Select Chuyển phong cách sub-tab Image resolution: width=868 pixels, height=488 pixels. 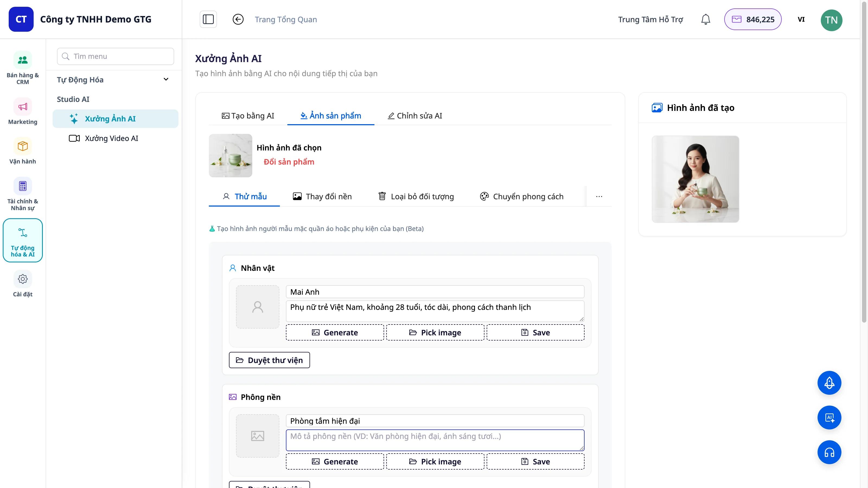(522, 196)
